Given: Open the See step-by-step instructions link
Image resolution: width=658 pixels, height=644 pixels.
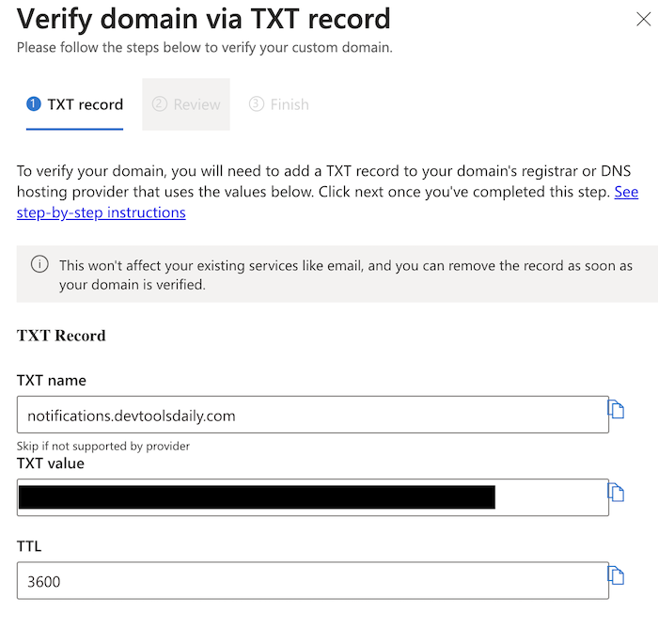Looking at the screenshot, I should click(102, 212).
